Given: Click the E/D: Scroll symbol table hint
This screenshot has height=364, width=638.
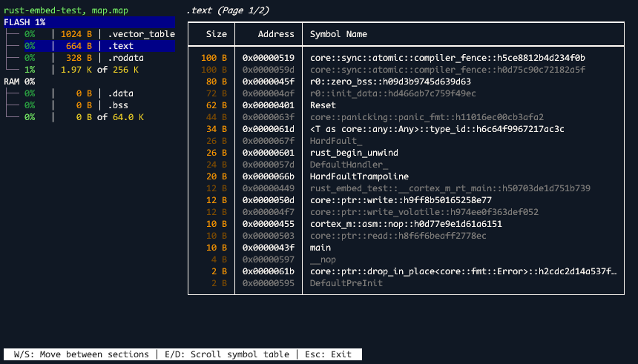Looking at the screenshot, I should click(x=226, y=354).
